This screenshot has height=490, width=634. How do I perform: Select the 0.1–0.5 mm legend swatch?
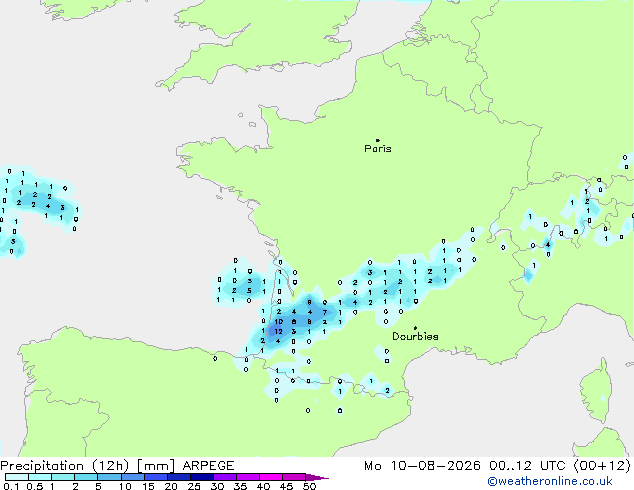click(17, 477)
